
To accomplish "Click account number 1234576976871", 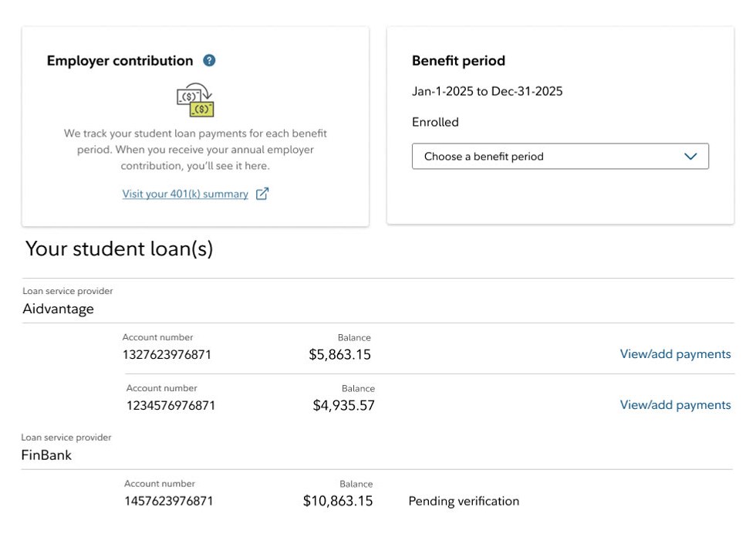I will pyautogui.click(x=170, y=405).
